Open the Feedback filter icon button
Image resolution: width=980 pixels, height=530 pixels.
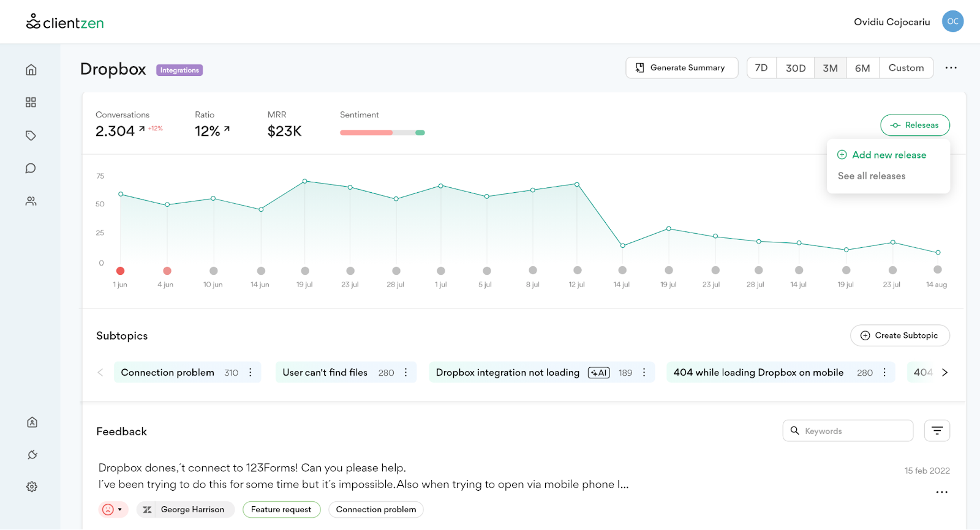(937, 431)
